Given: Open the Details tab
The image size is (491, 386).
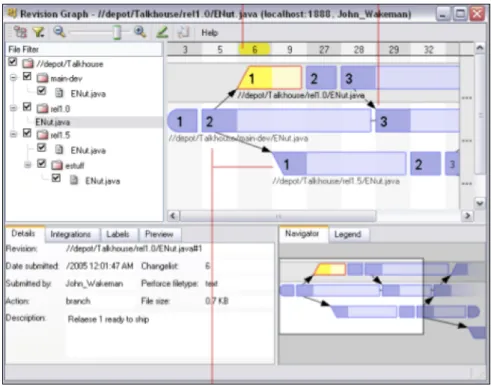Looking at the screenshot, I should (x=23, y=233).
